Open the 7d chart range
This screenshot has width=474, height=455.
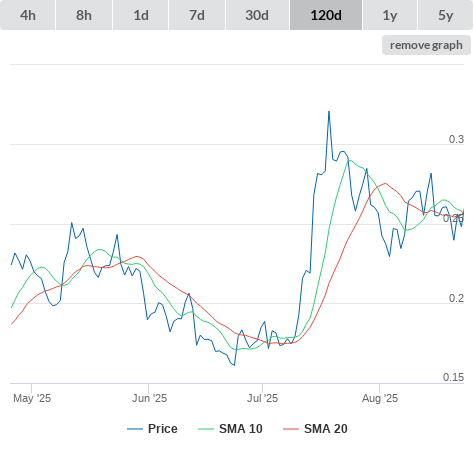197,15
